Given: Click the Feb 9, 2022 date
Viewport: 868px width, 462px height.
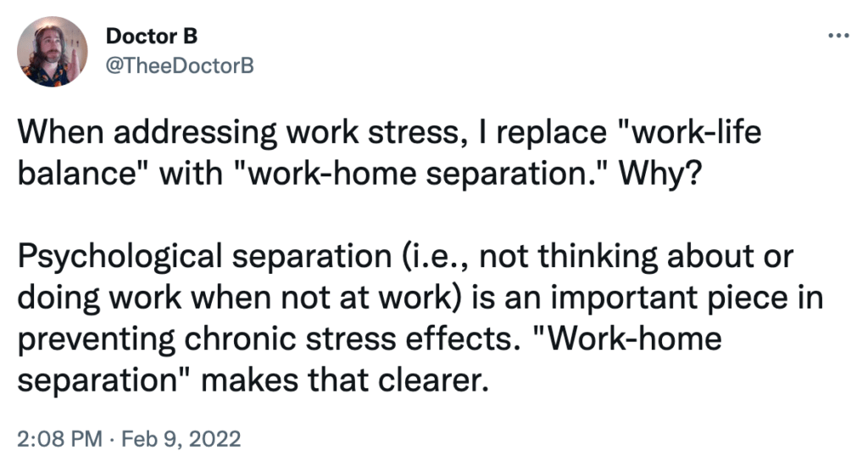Looking at the screenshot, I should pyautogui.click(x=181, y=439).
